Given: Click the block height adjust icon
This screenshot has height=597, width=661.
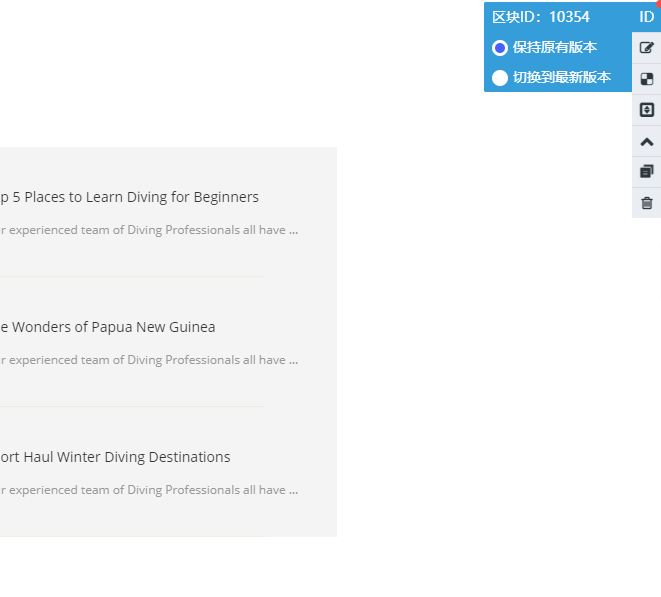Looking at the screenshot, I should pos(647,110).
